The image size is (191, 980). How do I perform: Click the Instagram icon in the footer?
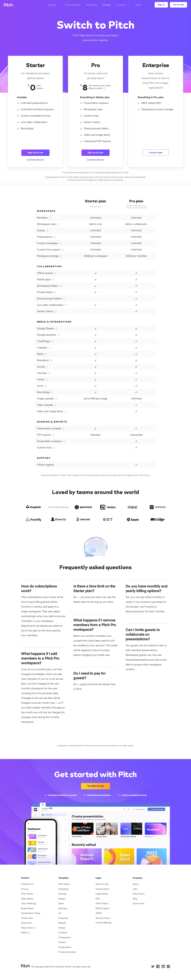(168, 966)
